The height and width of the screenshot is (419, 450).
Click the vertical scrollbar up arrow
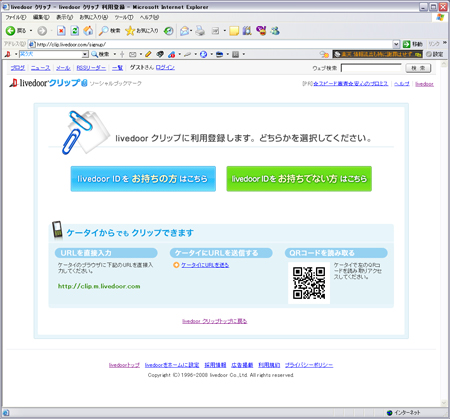[444, 65]
